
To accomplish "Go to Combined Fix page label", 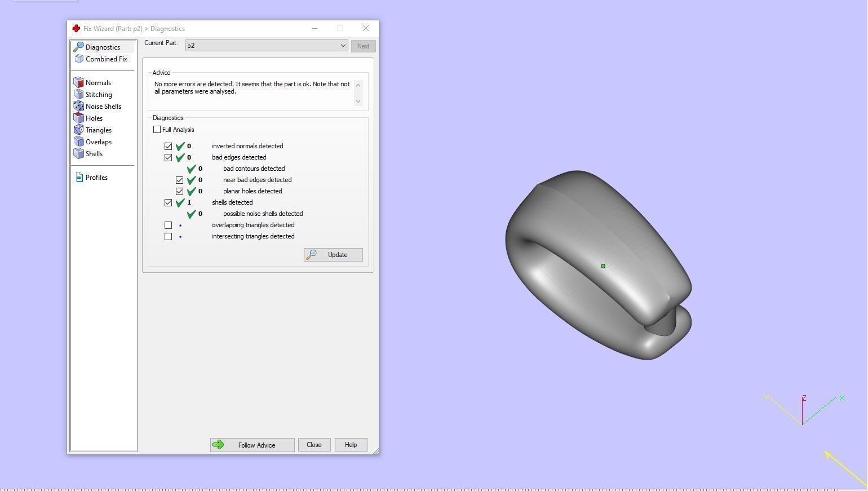I will 107,59.
